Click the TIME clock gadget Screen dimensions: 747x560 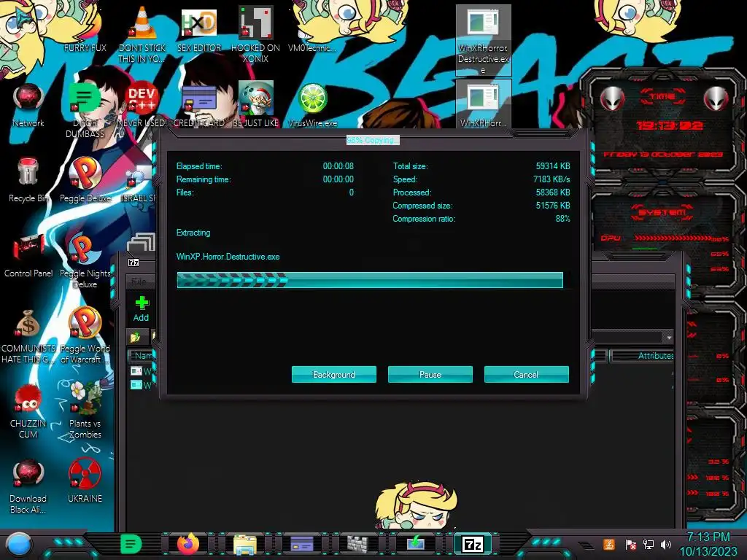(x=662, y=125)
